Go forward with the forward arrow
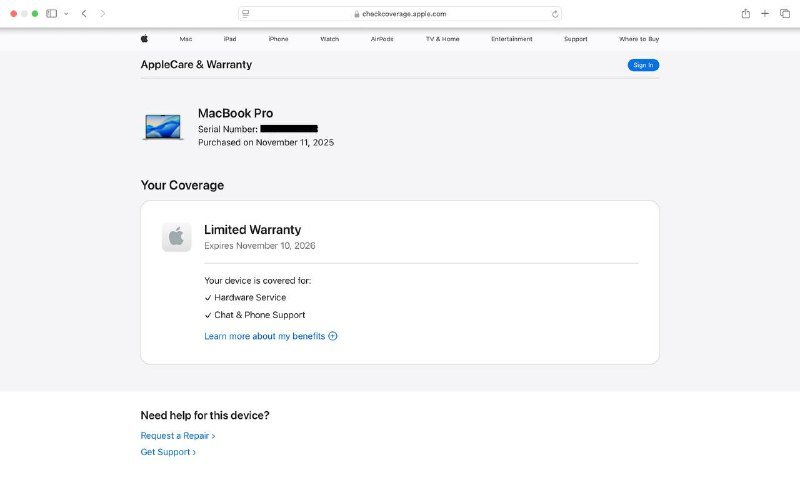The width and height of the screenshot is (800, 500). point(103,14)
